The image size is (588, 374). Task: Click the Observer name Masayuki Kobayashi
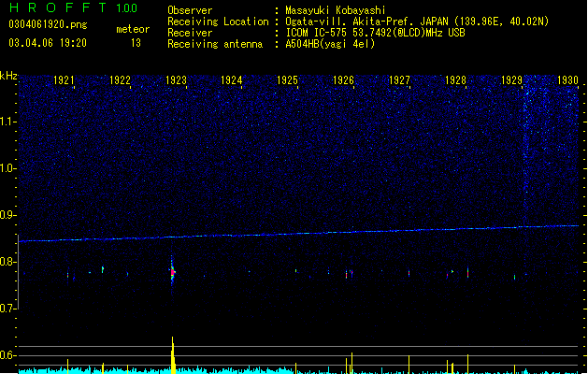point(336,10)
